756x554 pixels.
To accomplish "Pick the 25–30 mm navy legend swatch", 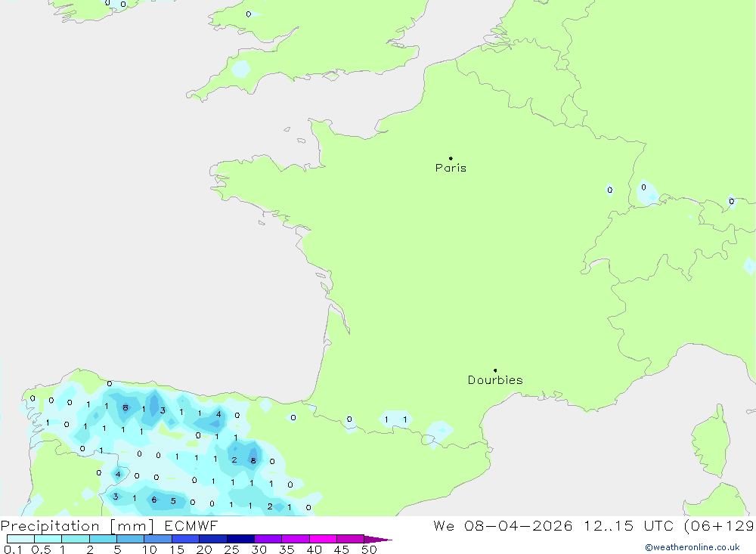I will pos(240,539).
